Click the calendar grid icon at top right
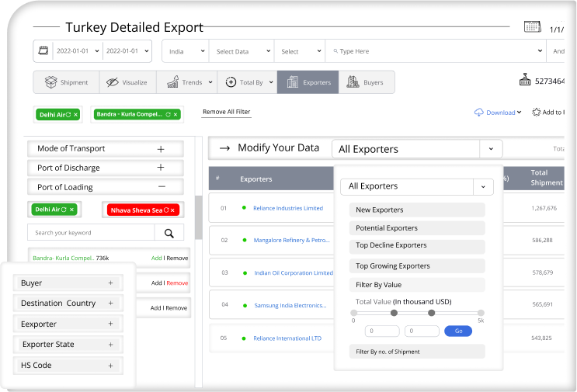The image size is (577, 392). point(532,27)
